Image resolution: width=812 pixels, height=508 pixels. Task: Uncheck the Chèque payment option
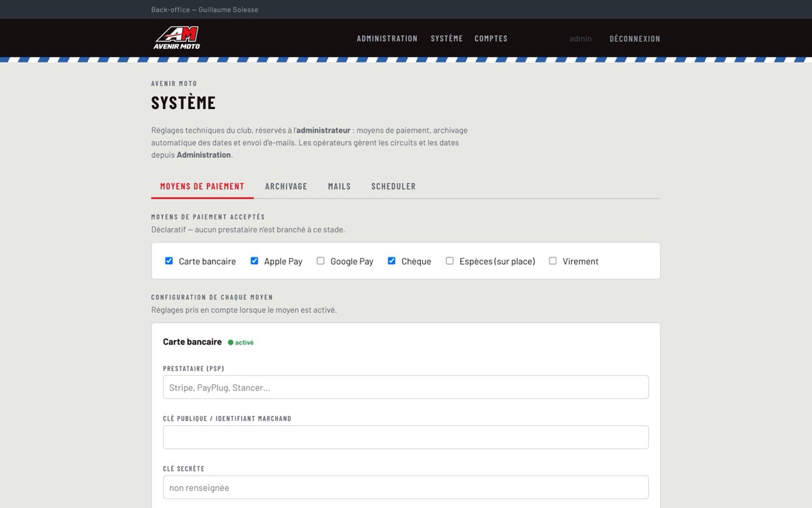tap(392, 261)
